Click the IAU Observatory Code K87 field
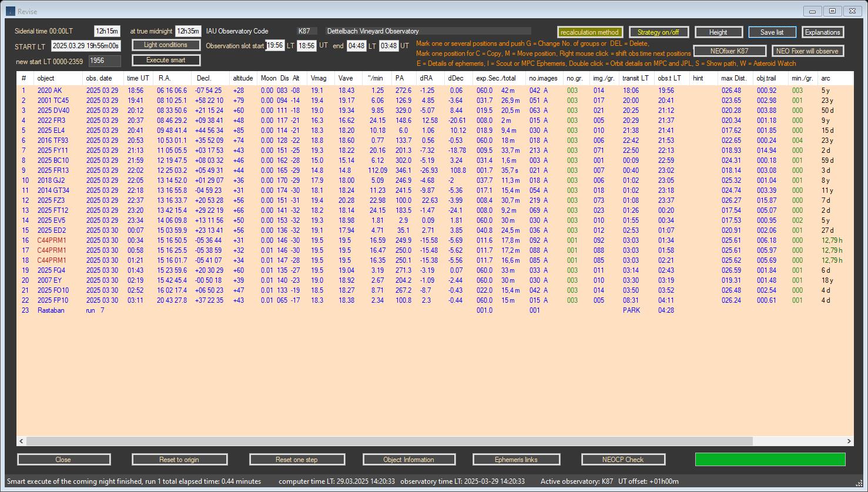This screenshot has width=868, height=492. [307, 31]
